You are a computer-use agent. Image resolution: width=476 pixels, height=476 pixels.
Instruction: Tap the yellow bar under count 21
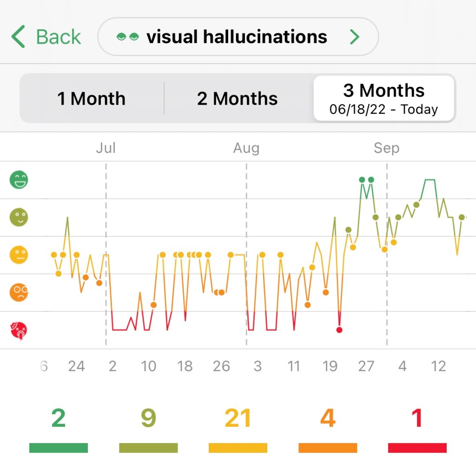tap(238, 448)
